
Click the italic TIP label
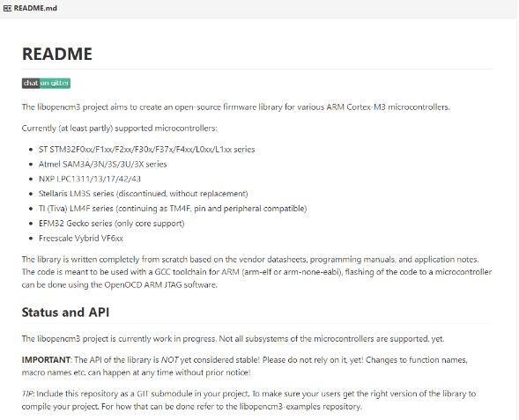click(28, 394)
